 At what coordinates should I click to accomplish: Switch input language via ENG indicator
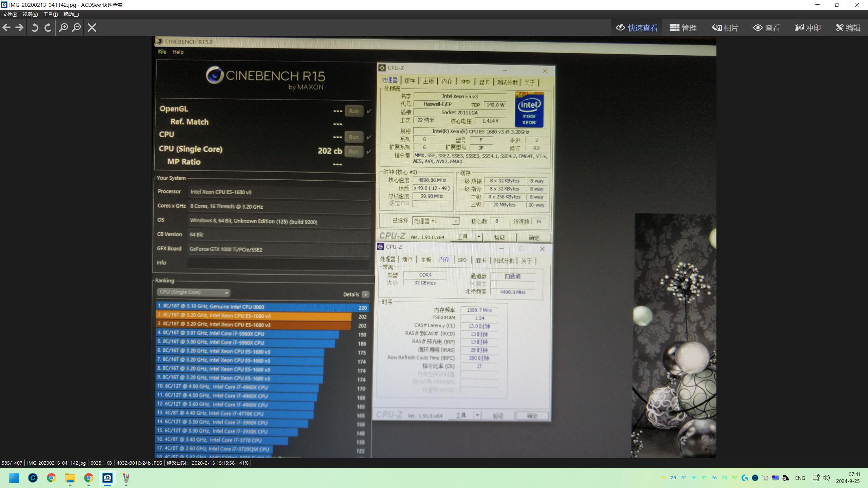point(800,478)
